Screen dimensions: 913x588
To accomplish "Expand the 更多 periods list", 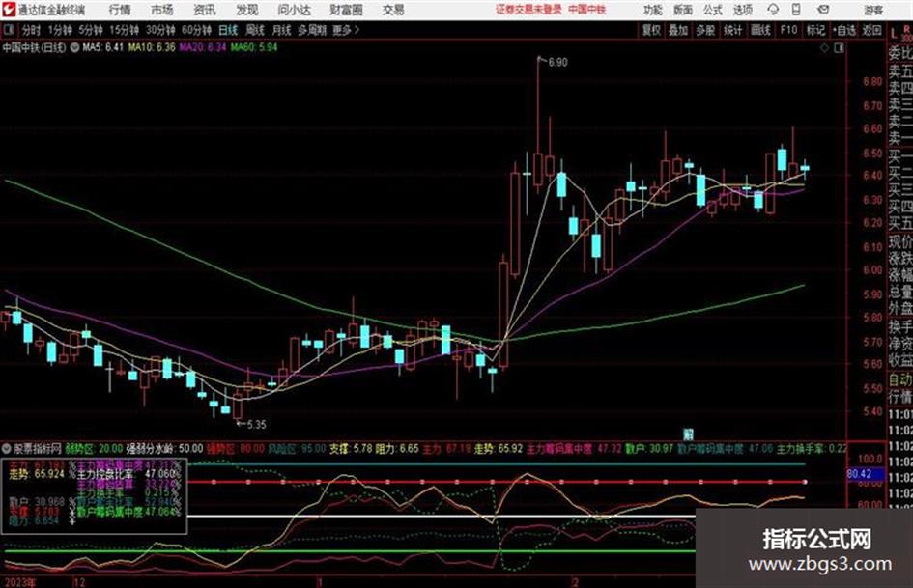I will 346,30.
